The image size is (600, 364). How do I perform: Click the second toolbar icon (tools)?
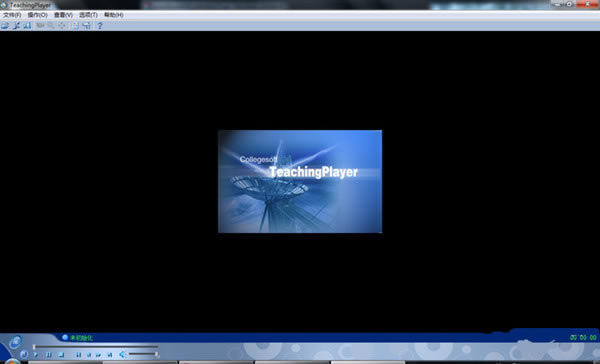click(16, 26)
